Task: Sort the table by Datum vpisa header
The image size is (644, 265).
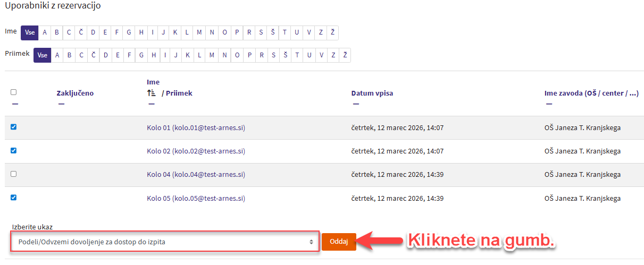Action: click(x=372, y=93)
